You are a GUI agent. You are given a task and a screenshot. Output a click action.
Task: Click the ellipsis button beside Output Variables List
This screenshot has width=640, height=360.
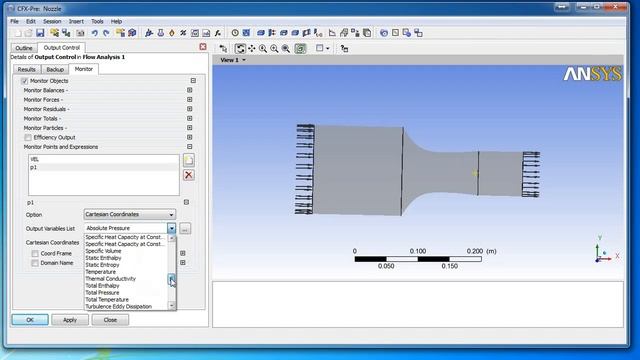click(185, 229)
